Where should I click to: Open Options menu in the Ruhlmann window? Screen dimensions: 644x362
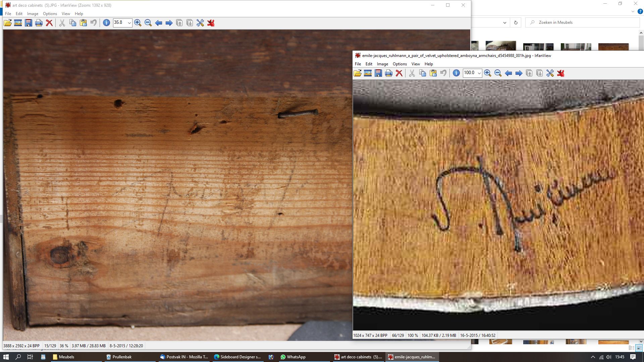[399, 64]
